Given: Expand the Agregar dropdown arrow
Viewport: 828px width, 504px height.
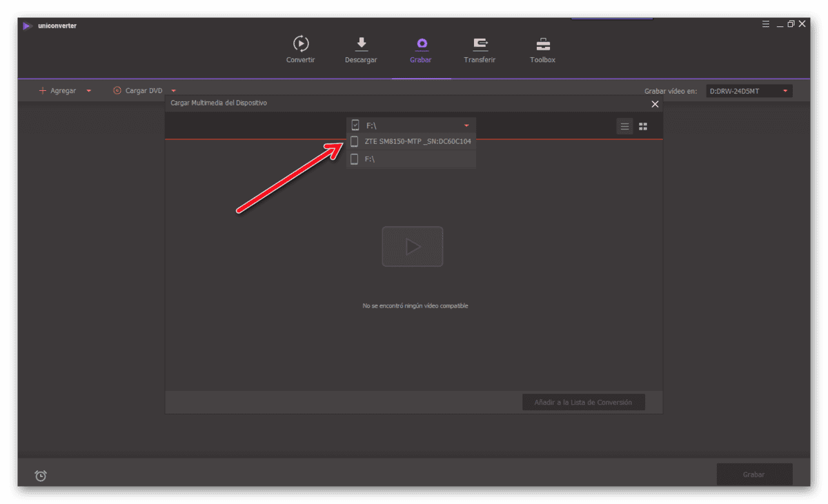Looking at the screenshot, I should tap(88, 91).
